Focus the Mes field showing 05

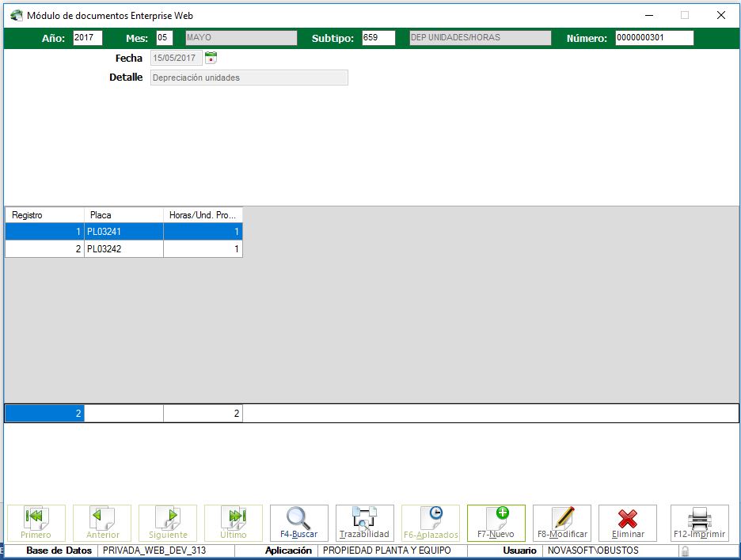coord(165,38)
